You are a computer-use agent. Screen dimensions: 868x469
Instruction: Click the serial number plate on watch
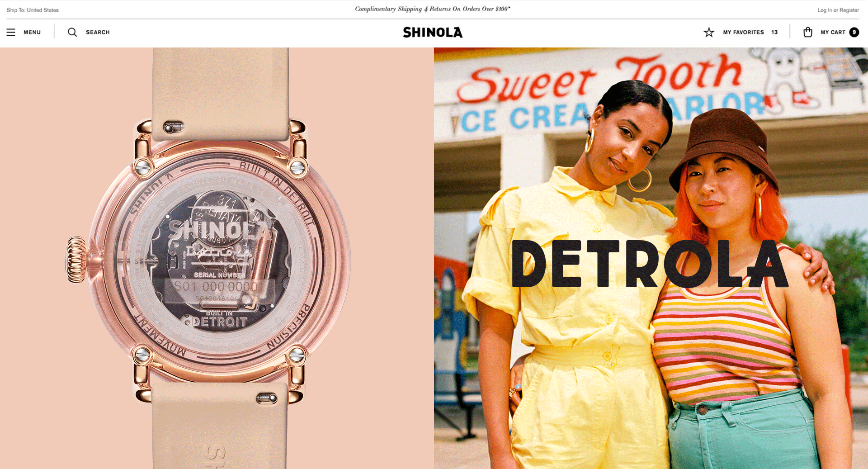pos(219,286)
